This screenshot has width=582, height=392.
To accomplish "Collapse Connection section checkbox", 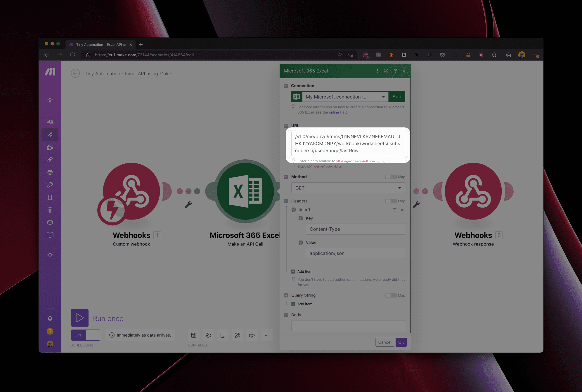I will coord(286,86).
